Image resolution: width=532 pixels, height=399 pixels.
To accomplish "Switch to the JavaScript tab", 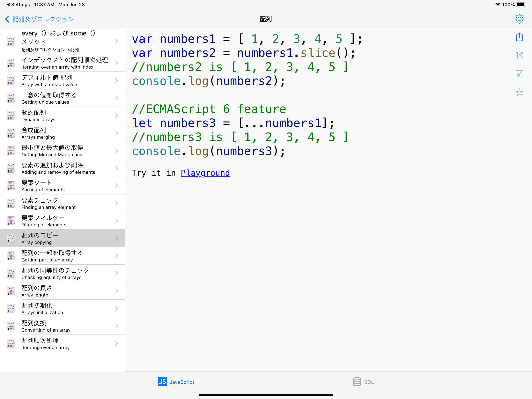I will coord(176,382).
